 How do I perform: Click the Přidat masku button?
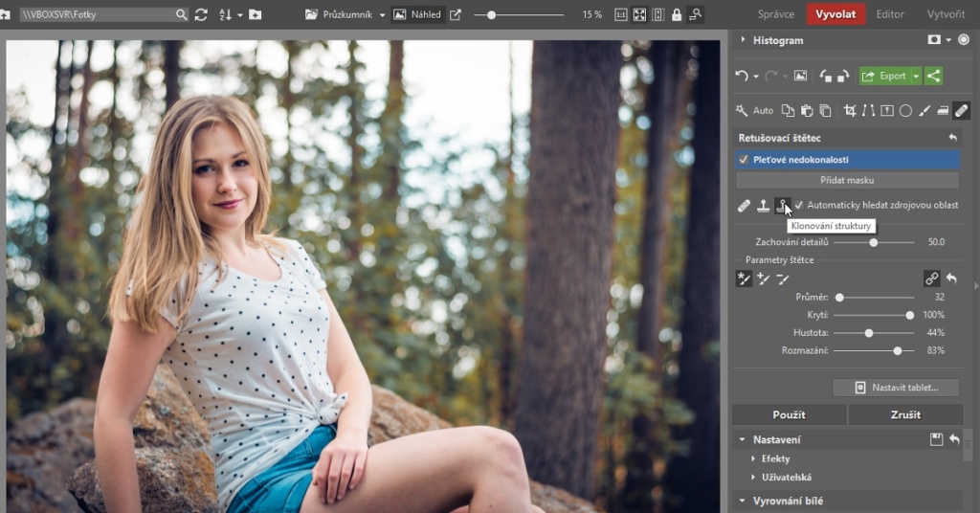(x=847, y=180)
